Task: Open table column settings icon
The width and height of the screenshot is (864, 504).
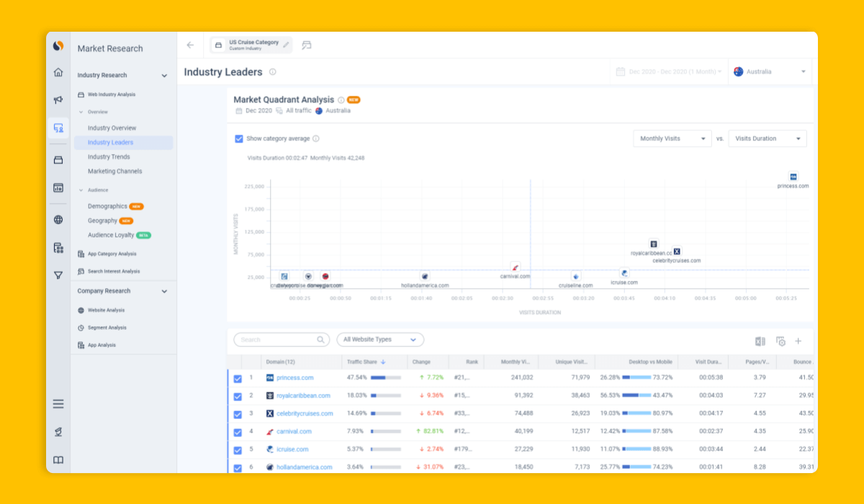Action: [x=780, y=341]
